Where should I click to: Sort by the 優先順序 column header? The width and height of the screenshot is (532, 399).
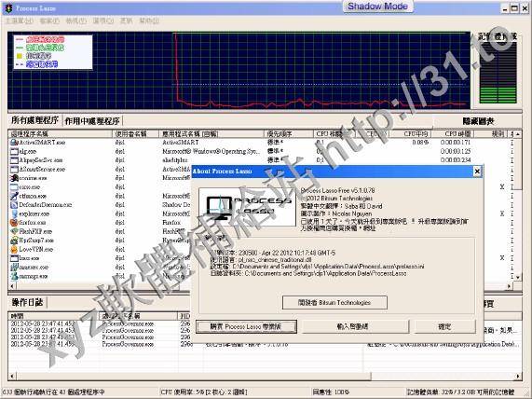click(x=289, y=134)
